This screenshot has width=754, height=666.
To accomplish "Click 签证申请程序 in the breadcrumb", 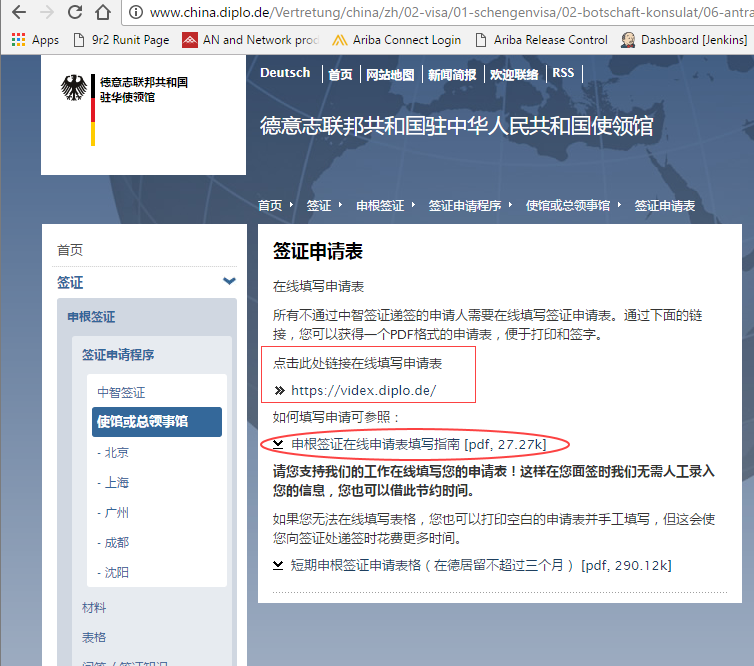I will 465,205.
